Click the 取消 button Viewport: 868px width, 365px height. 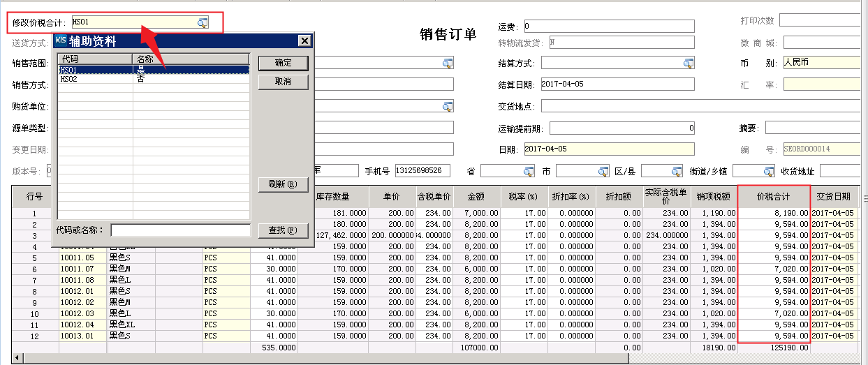(283, 82)
